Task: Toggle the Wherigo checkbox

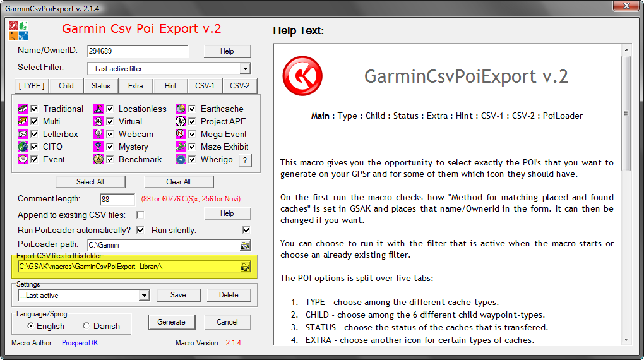Action: (192, 159)
